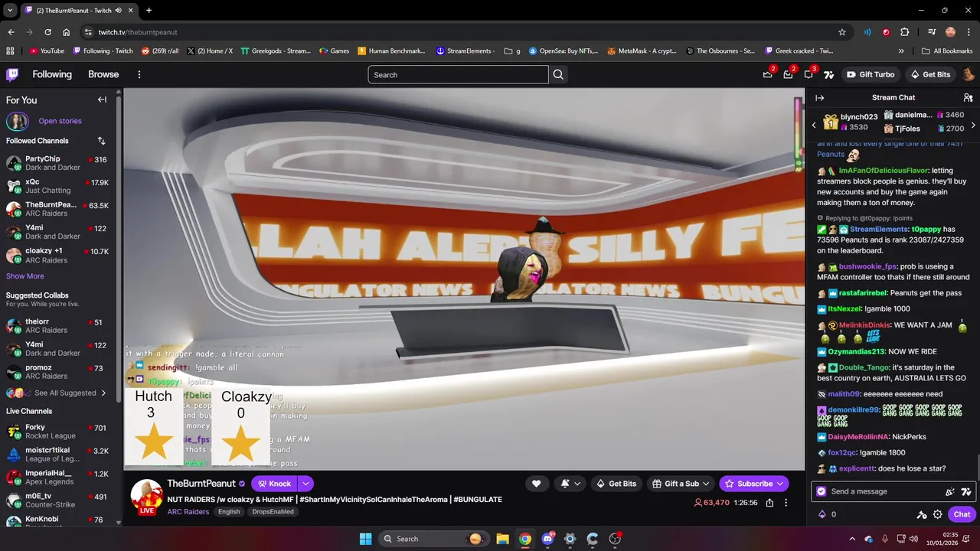Screen dimensions: 980x551
Task: Expand the Knock button dropdown arrow
Action: (305, 484)
